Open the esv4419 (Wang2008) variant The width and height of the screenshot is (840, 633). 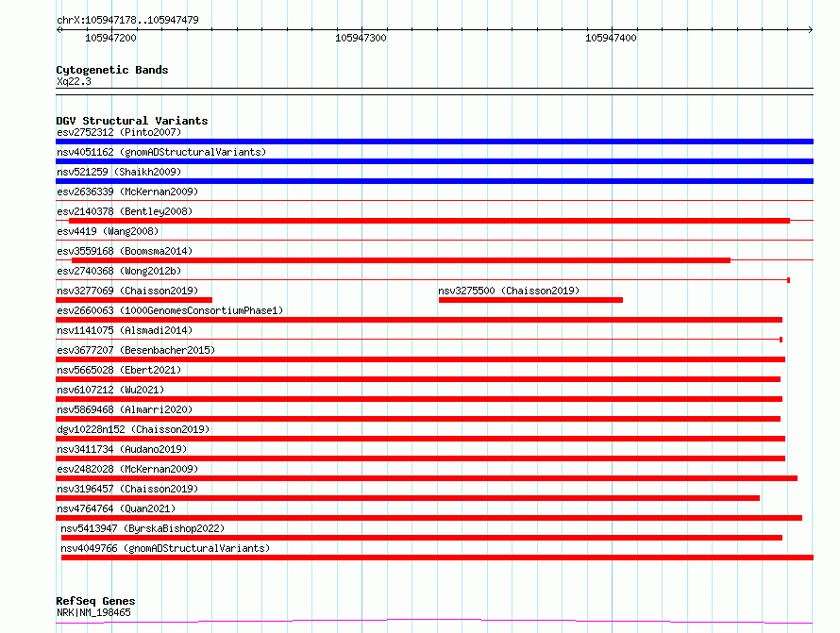pos(108,231)
